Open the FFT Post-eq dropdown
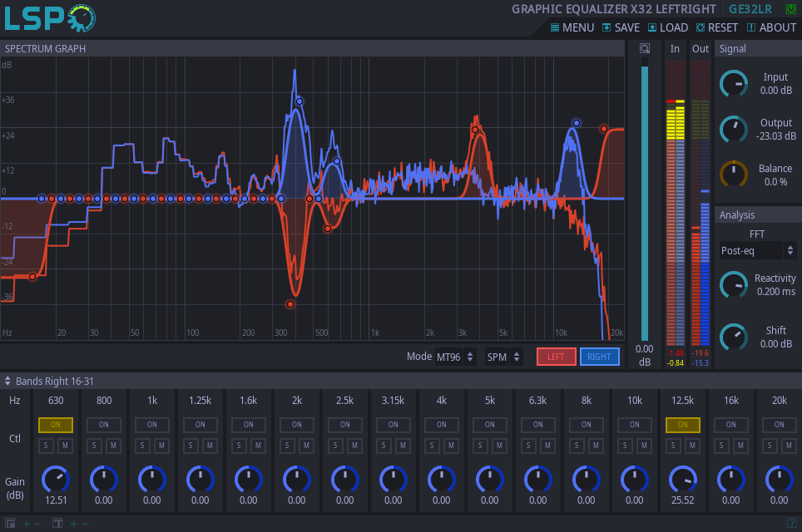Screen dimensions: 802x532 [x=758, y=250]
